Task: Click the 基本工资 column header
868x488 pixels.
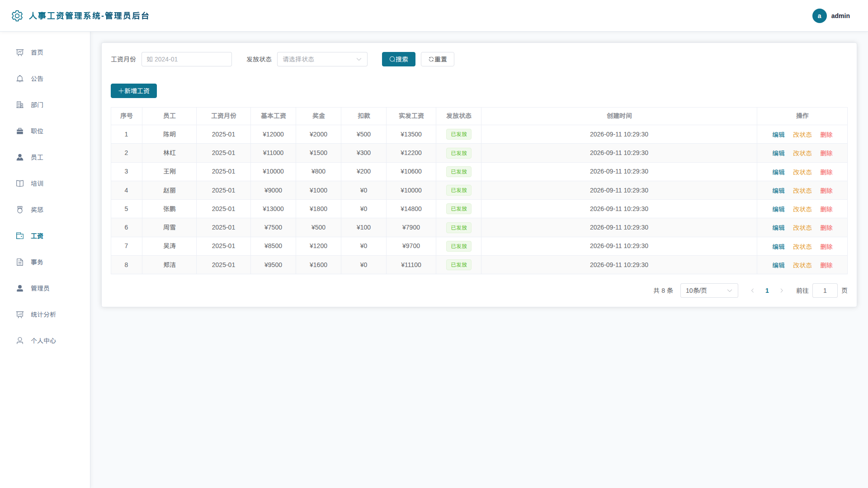Action: click(x=274, y=116)
